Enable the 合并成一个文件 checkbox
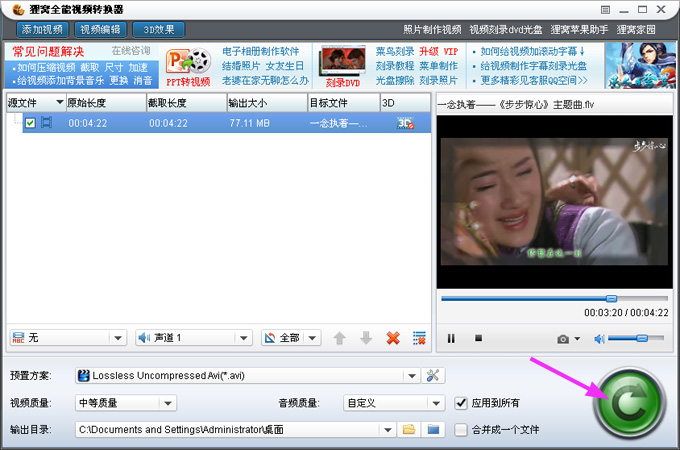The height and width of the screenshot is (450, 680). pyautogui.click(x=461, y=430)
